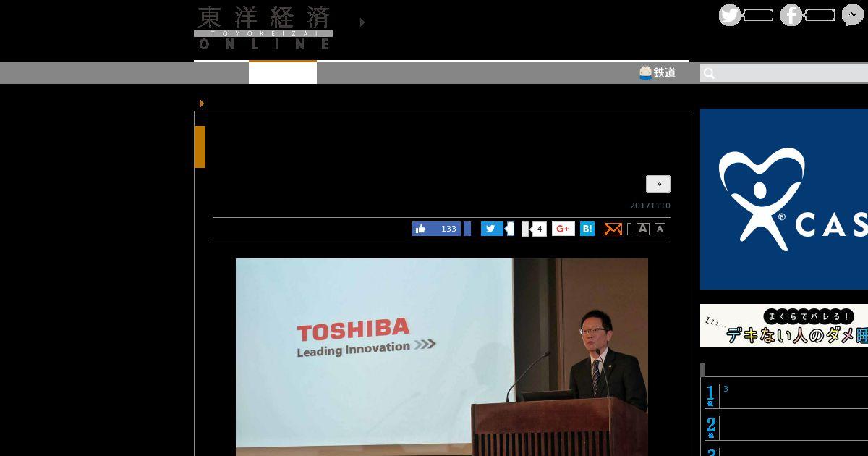The height and width of the screenshot is (456, 868).
Task: Click the magnifier search icon
Action: point(709,73)
